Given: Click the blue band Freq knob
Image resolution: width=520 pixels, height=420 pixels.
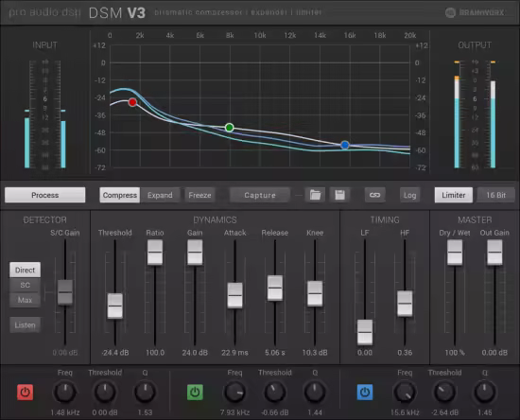Looking at the screenshot, I should [405, 393].
